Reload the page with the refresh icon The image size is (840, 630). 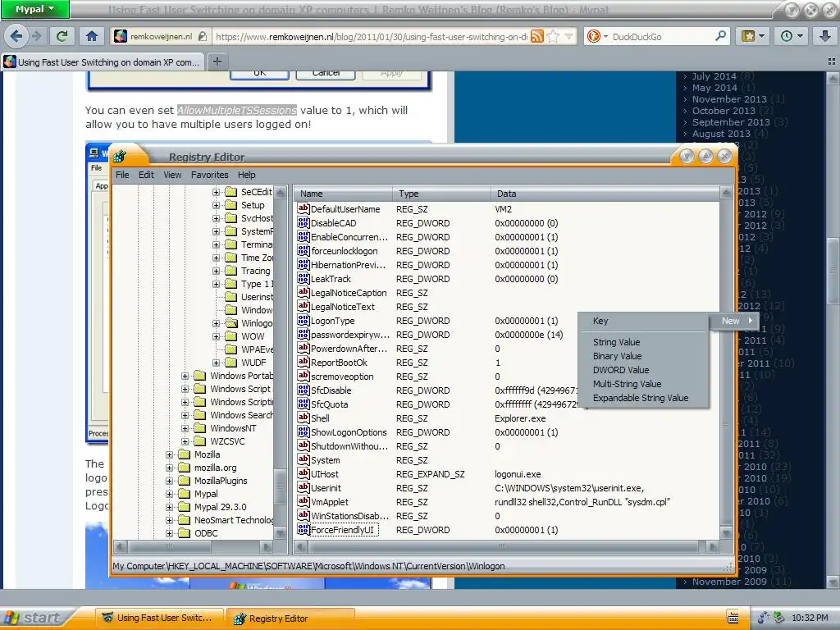[x=62, y=36]
